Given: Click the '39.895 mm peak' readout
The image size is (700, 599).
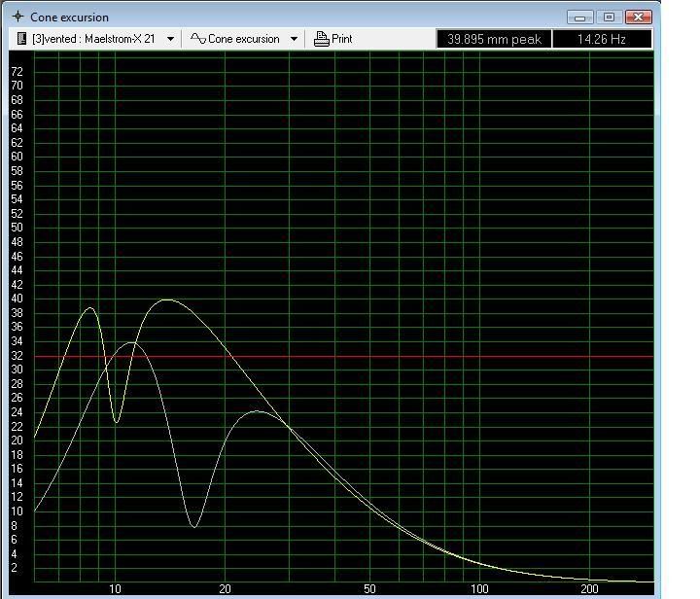Looking at the screenshot, I should tap(494, 39).
